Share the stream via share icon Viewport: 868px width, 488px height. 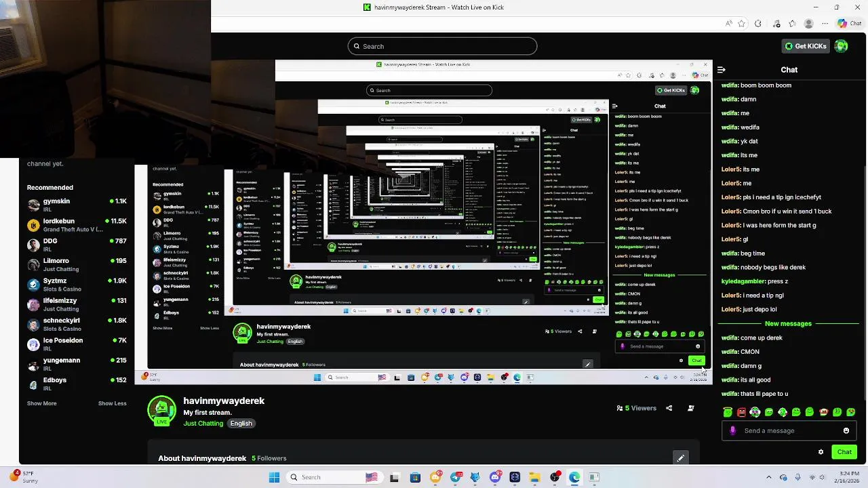click(x=669, y=408)
